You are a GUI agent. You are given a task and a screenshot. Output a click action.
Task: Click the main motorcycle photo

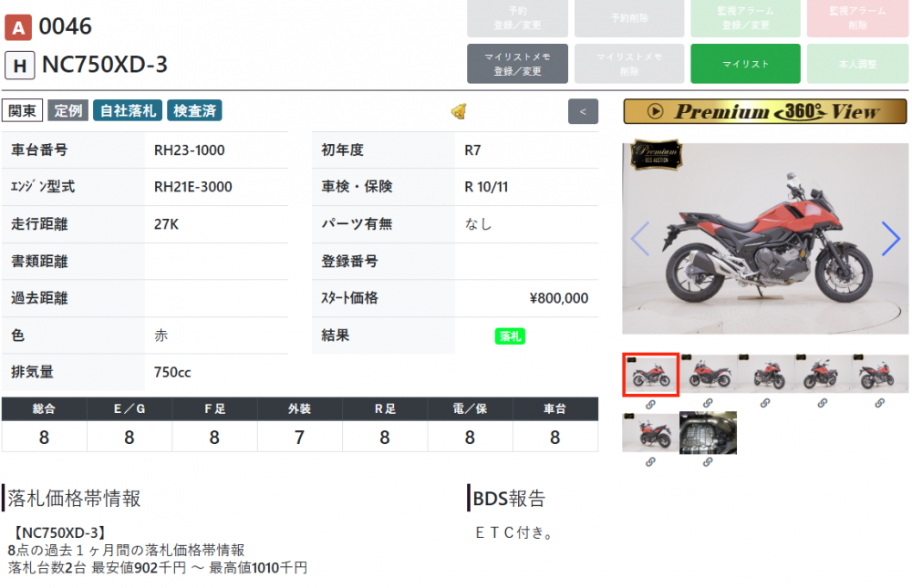click(x=765, y=239)
